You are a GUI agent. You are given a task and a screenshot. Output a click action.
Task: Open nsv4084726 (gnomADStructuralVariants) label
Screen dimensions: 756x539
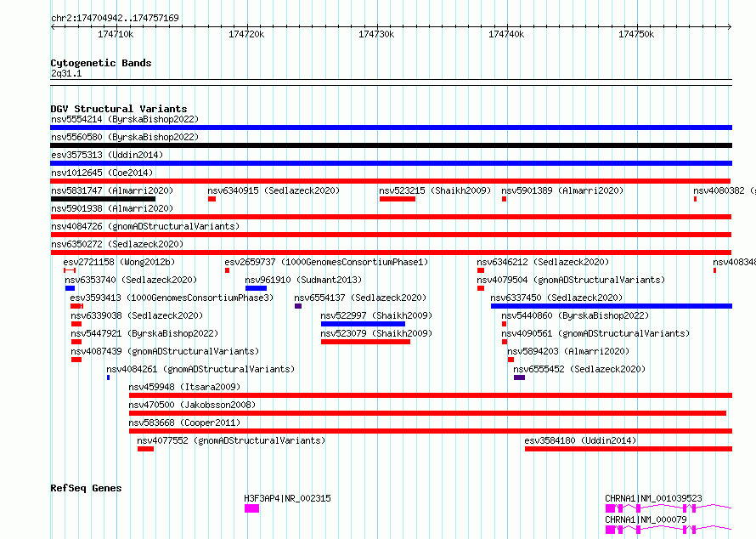145,226
